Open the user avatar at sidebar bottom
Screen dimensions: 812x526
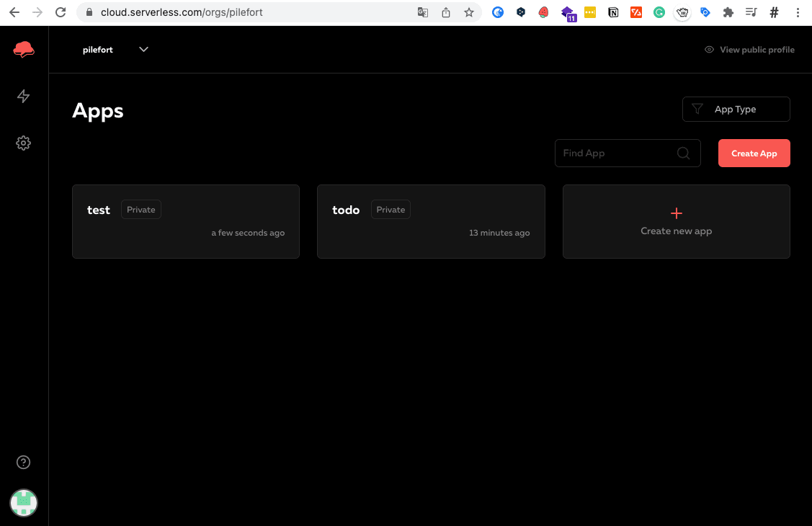(x=23, y=503)
